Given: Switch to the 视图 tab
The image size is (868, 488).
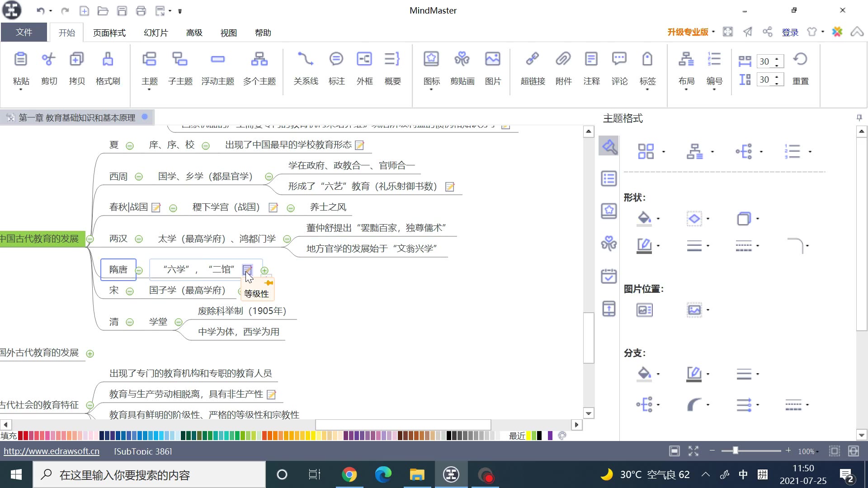Looking at the screenshot, I should [x=229, y=33].
